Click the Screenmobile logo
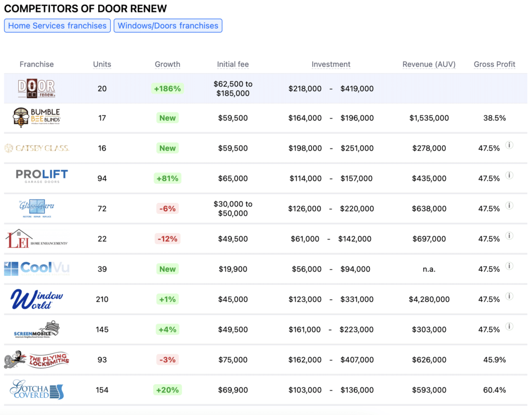532x415 pixels. tap(37, 329)
